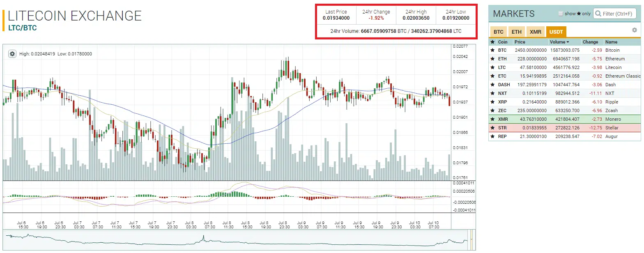Click the Litecoin Exchange heading
Image resolution: width=644 pixels, height=253 pixels.
pos(75,16)
